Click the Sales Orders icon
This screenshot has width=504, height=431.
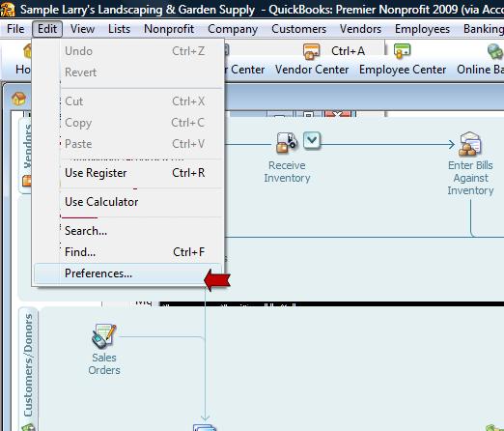pos(103,336)
